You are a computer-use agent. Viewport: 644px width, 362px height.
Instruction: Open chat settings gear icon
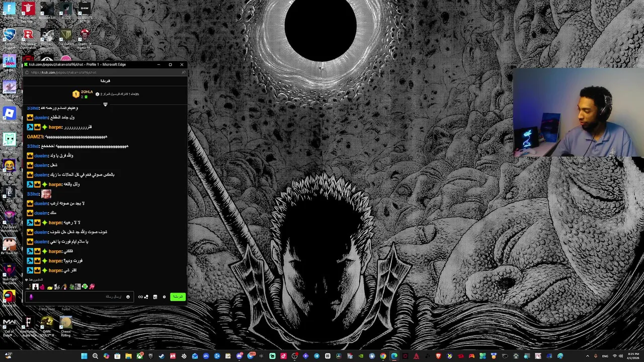(x=164, y=297)
